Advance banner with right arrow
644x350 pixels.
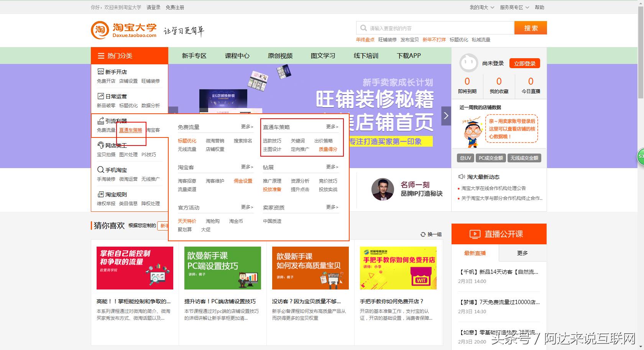coord(446,115)
